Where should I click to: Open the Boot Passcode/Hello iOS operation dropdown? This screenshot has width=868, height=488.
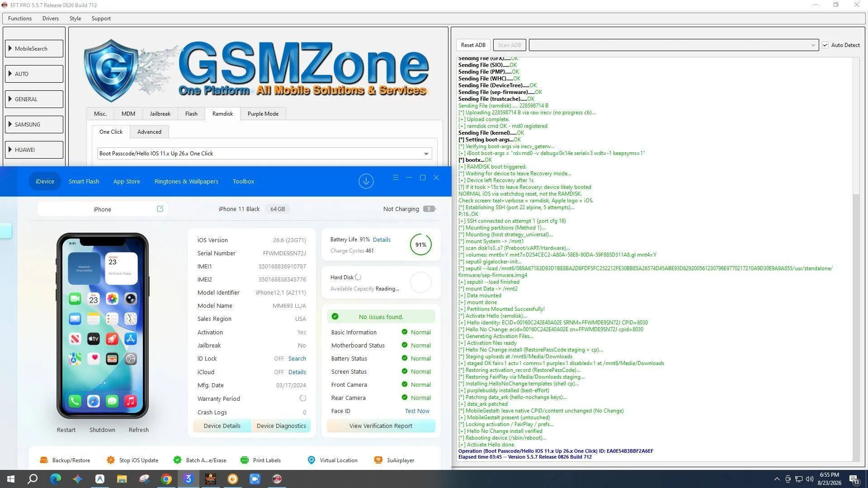point(264,154)
